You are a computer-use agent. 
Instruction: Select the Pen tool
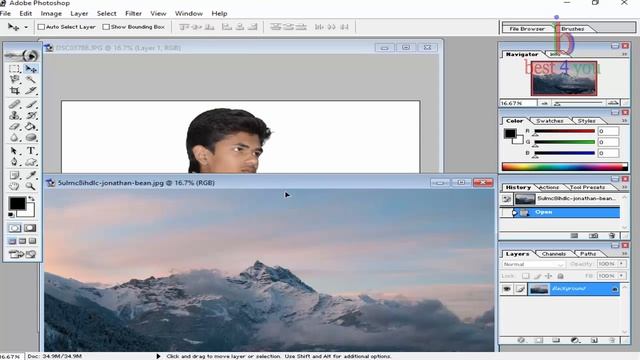(14, 162)
